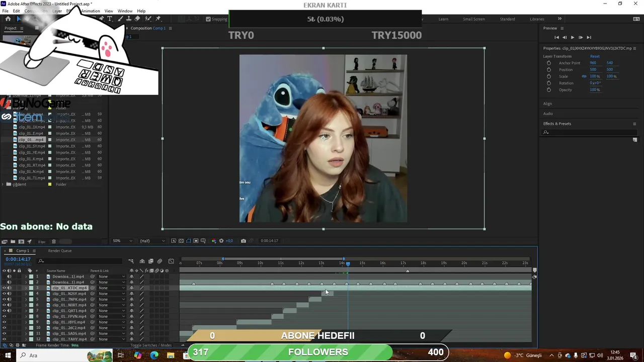
Task: Toggle the transparency grid icon
Action: tap(181, 241)
